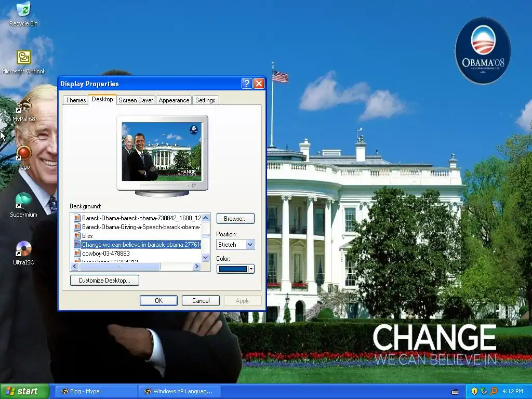Screen dimensions: 532x399
Task: Open the Settings tab
Action: [205, 100]
